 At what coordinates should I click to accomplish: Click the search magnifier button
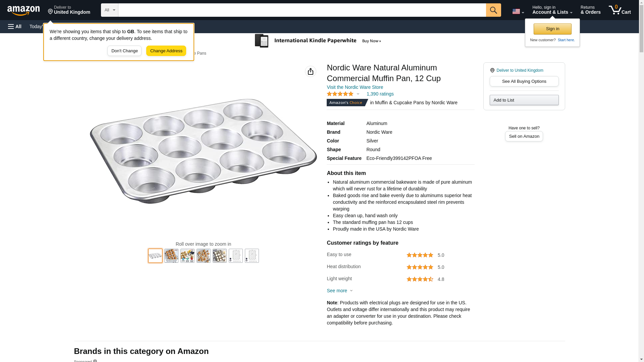pos(493,10)
